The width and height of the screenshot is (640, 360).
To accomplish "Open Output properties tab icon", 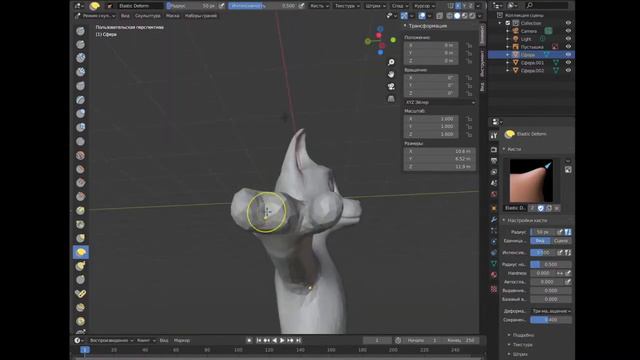I will pos(494,161).
